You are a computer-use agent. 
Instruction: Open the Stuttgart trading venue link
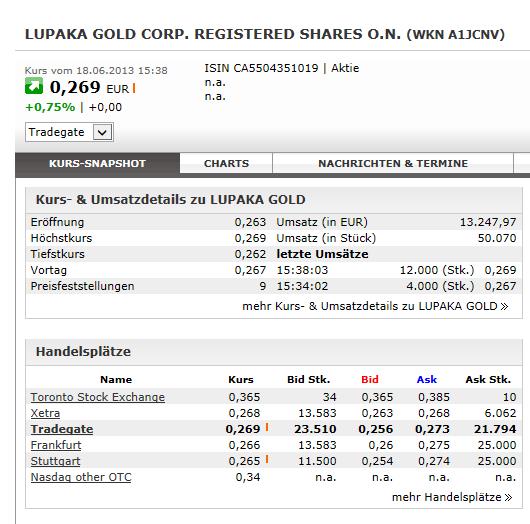point(55,461)
